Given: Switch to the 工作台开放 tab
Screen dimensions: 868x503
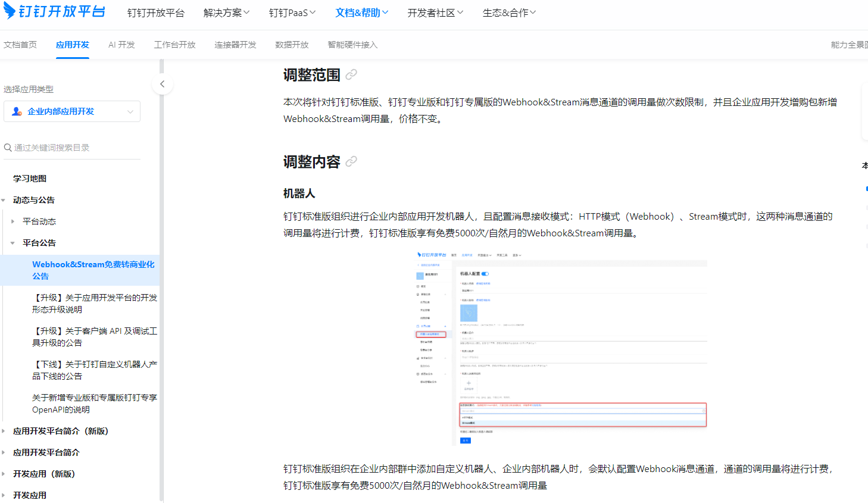Looking at the screenshot, I should tap(175, 45).
